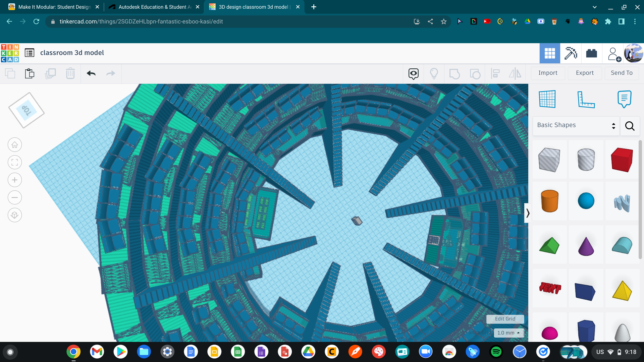Click the Align tool icon
644x362 pixels.
coord(495,73)
